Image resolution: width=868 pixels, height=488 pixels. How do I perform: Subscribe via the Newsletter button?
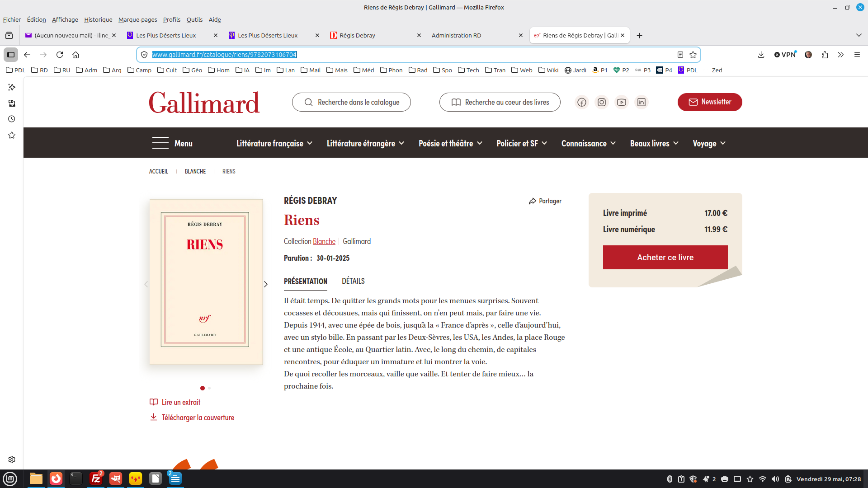[x=710, y=102]
